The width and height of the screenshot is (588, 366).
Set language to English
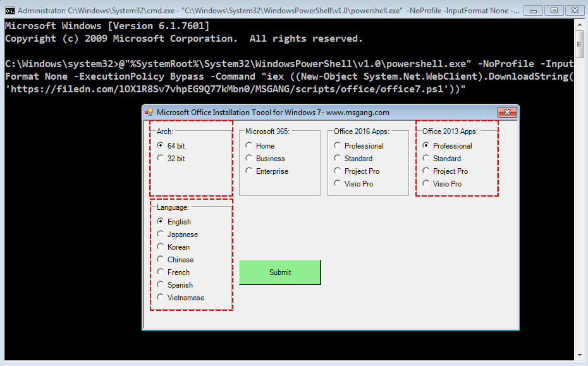point(174,222)
